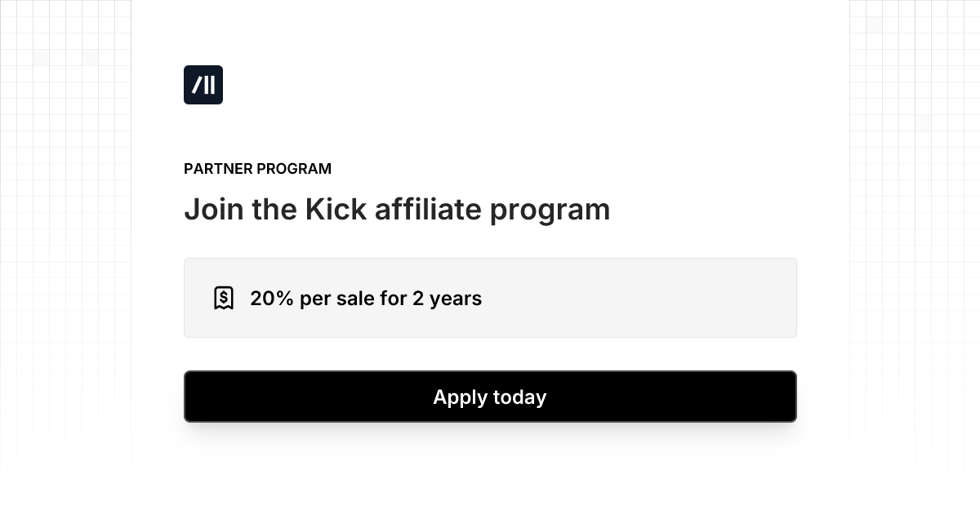The width and height of the screenshot is (980, 514).
Task: Click blank card area right of the logo
Action: [490, 85]
